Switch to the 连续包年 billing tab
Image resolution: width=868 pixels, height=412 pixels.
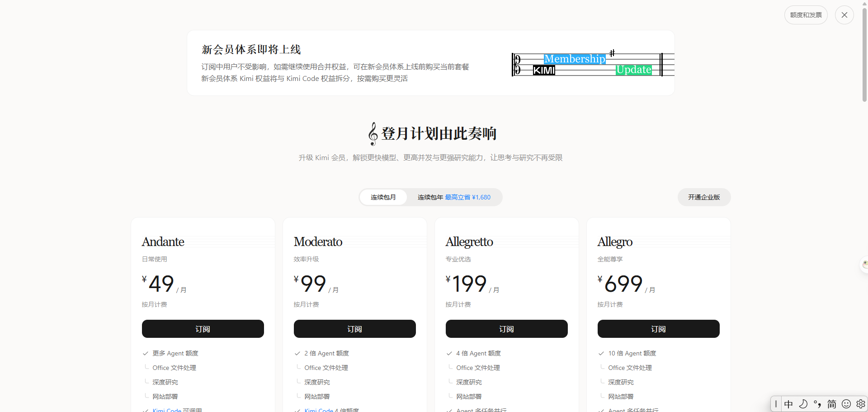(454, 197)
